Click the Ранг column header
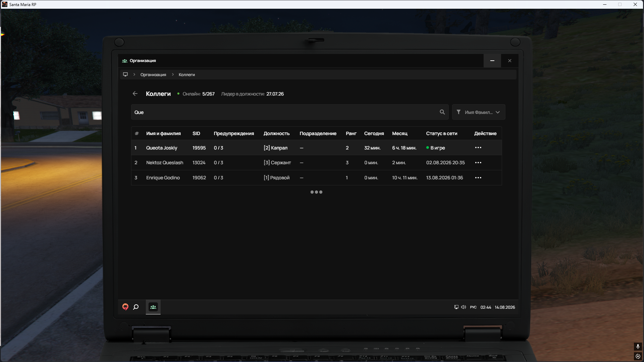 coord(351,133)
